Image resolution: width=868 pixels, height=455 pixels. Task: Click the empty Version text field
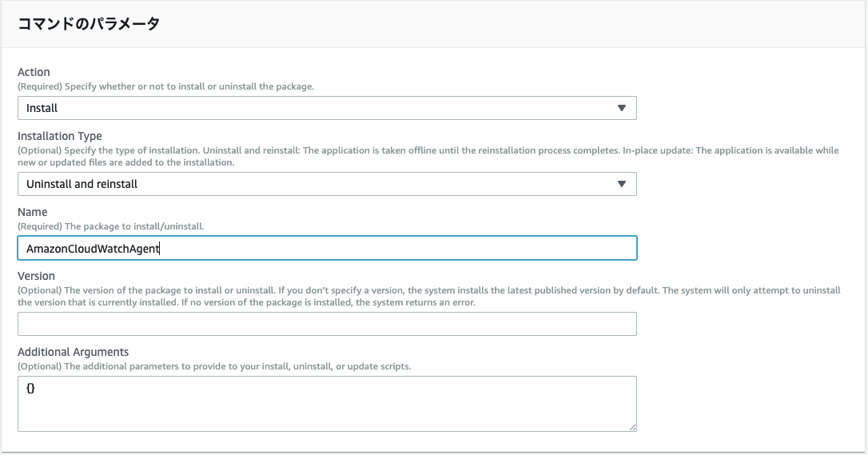point(327,324)
